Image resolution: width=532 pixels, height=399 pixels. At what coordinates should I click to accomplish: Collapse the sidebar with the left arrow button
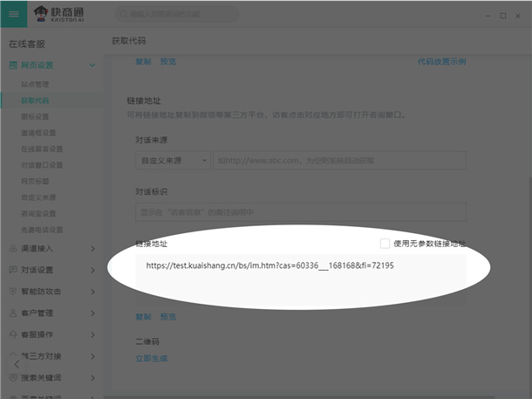(17, 365)
